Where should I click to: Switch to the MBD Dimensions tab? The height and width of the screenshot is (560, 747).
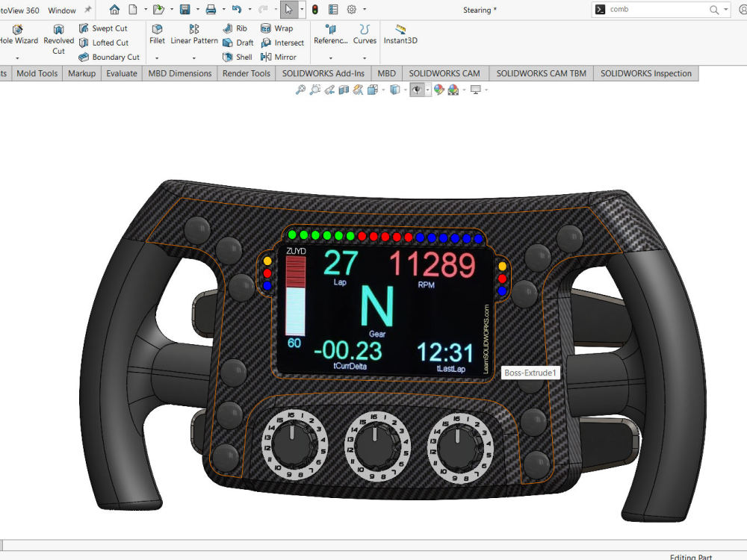179,73
